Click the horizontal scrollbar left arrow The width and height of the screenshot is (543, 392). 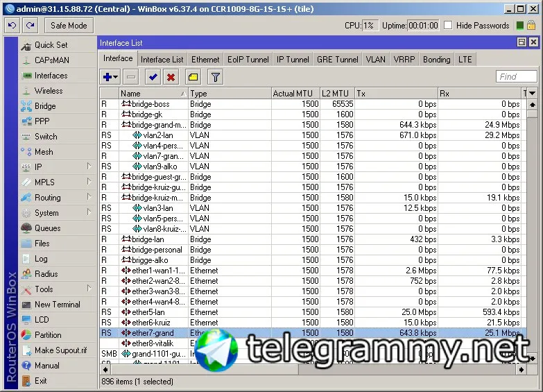click(x=105, y=370)
